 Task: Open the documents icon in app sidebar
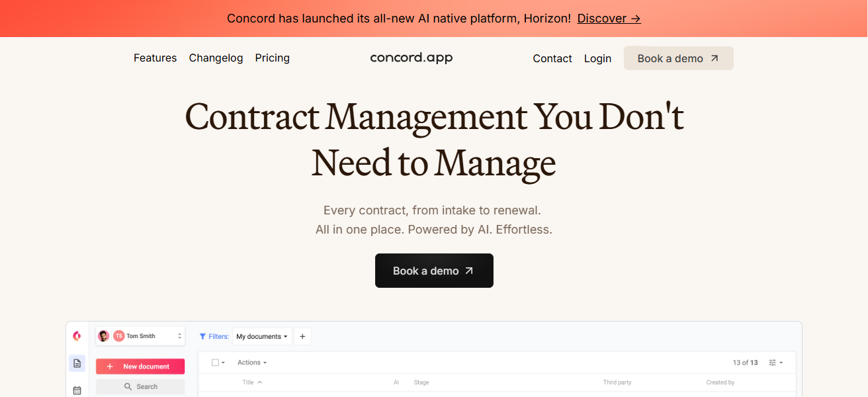click(77, 363)
